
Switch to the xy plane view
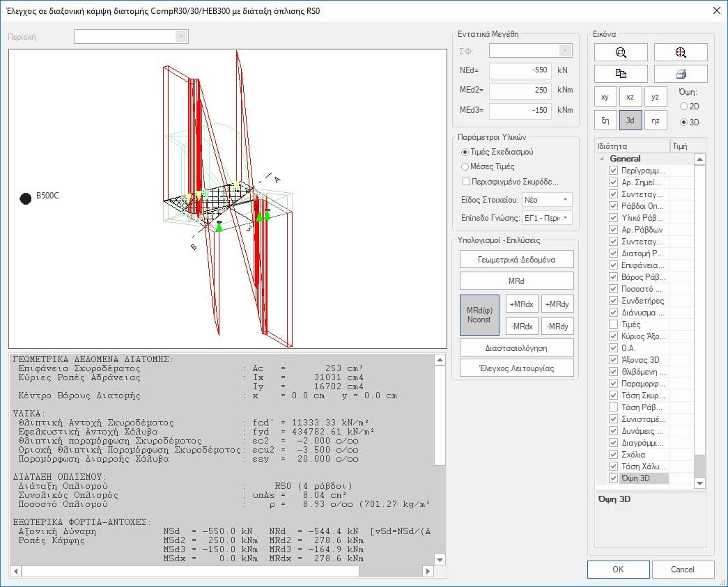tap(605, 97)
